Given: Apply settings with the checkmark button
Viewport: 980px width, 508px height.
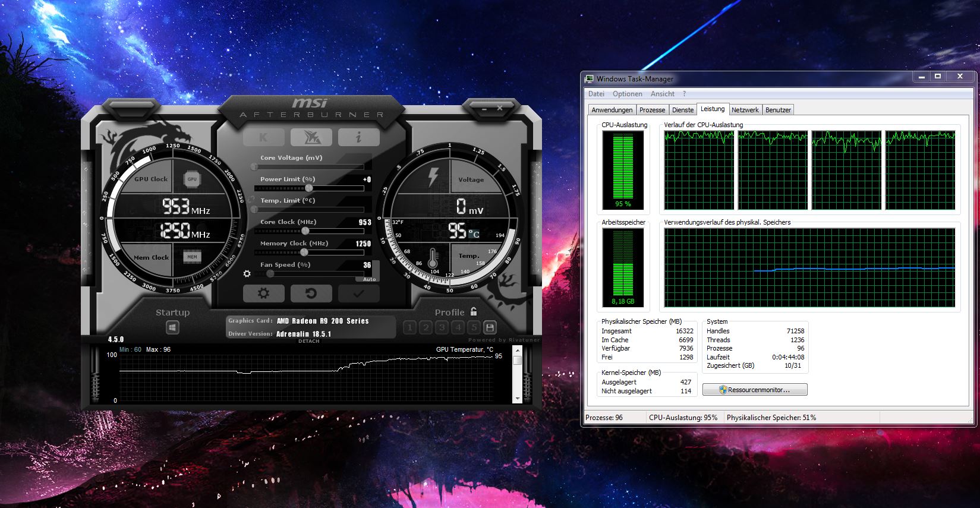Looking at the screenshot, I should pos(358,293).
